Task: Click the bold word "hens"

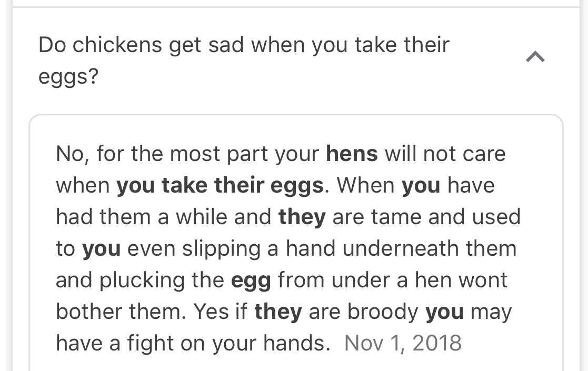Action: tap(352, 154)
